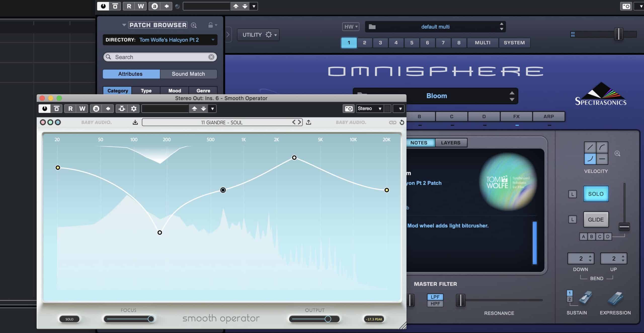The image size is (644, 333).
Task: Select part 2 in Omnisphere
Action: (365, 43)
